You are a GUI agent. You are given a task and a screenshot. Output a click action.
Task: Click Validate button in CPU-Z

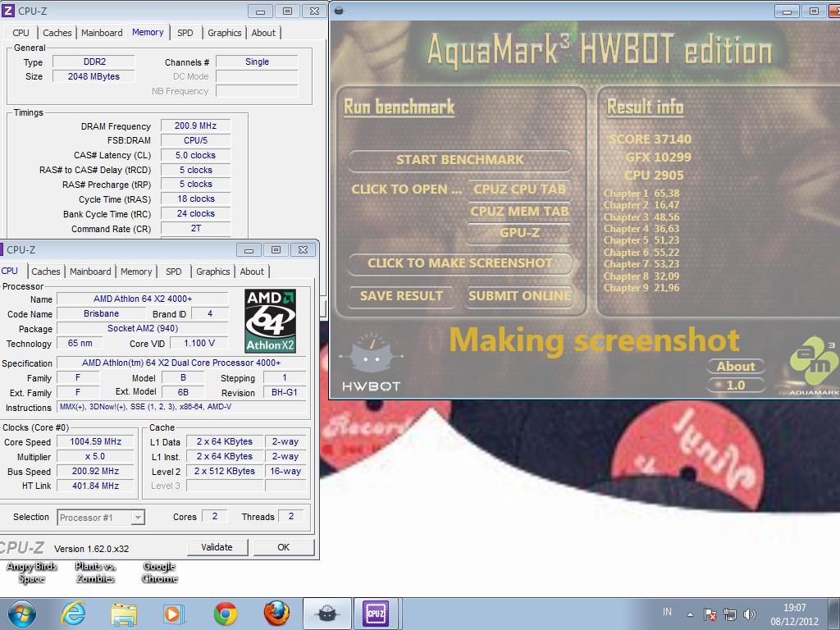point(217,547)
